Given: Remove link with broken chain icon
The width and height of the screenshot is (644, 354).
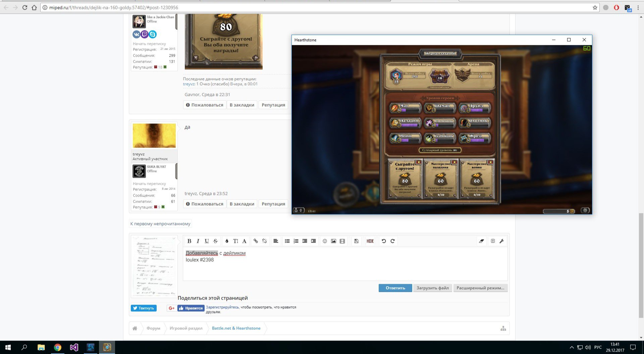Looking at the screenshot, I should click(x=264, y=241).
